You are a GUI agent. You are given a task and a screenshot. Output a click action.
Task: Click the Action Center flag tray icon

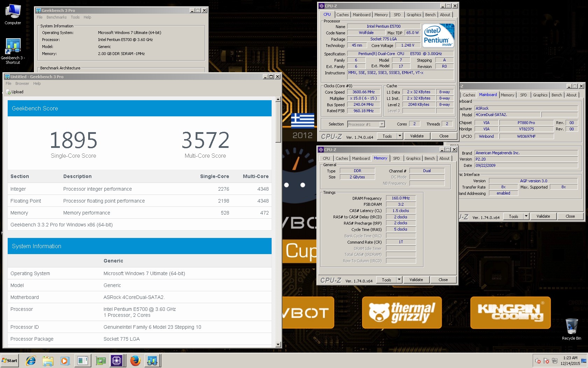pyautogui.click(x=546, y=361)
